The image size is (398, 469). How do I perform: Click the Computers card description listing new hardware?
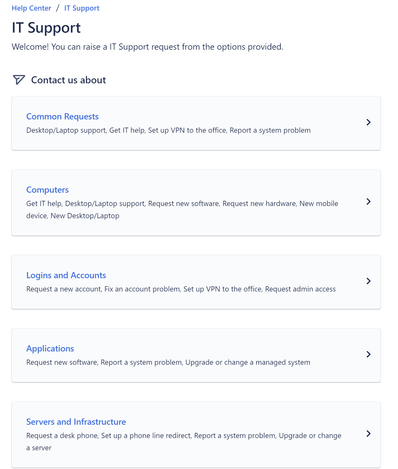[x=182, y=210]
